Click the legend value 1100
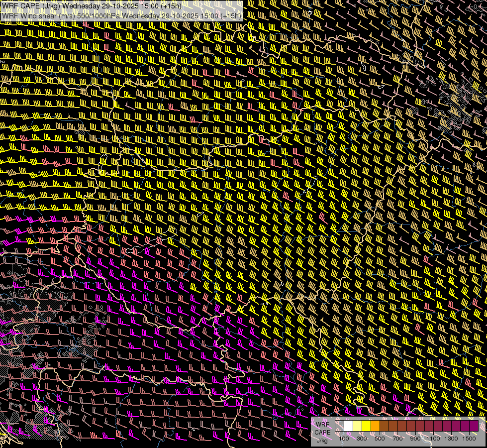 coord(433,439)
